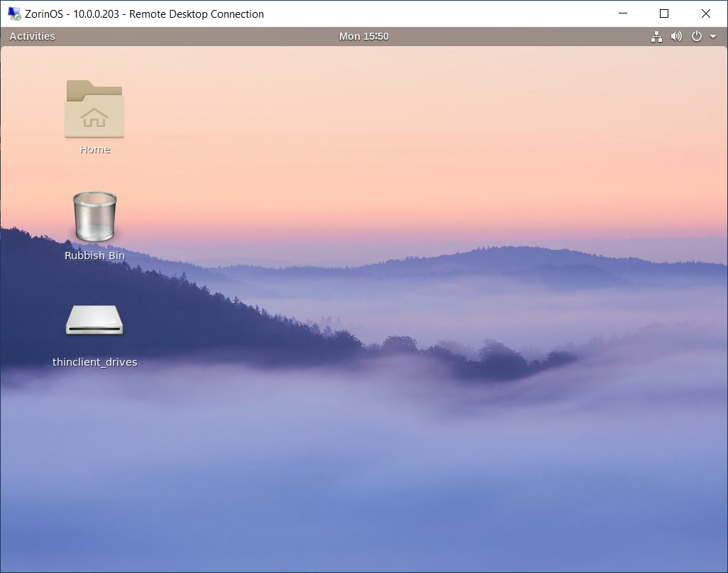Screen dimensions: 728x573
Task: Click empty top panel space right of Activities
Action: click(x=192, y=36)
